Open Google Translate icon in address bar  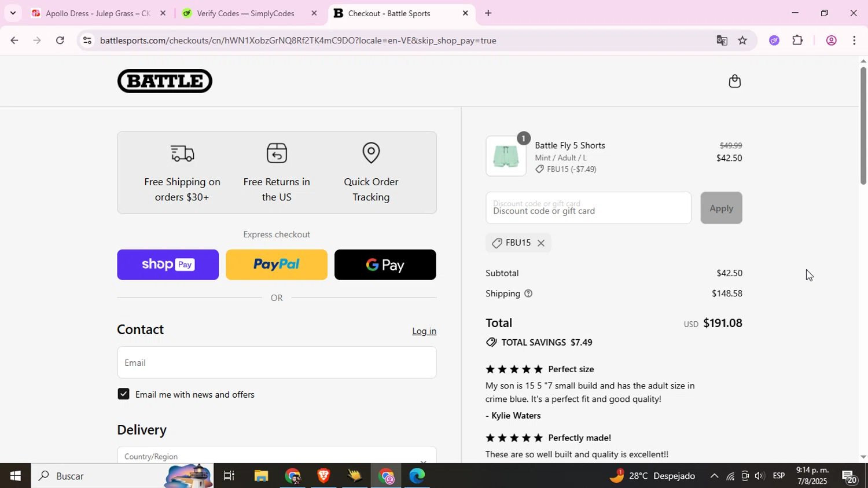pos(722,41)
